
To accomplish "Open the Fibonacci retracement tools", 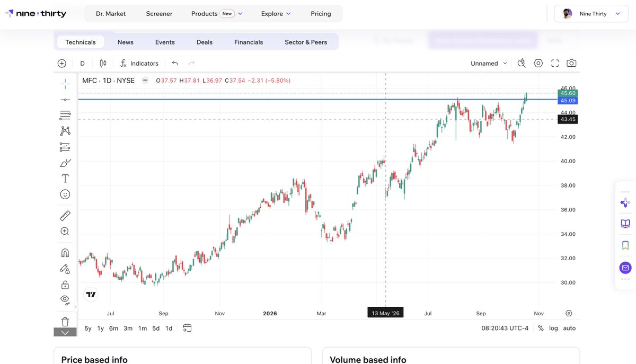I will [x=65, y=115].
